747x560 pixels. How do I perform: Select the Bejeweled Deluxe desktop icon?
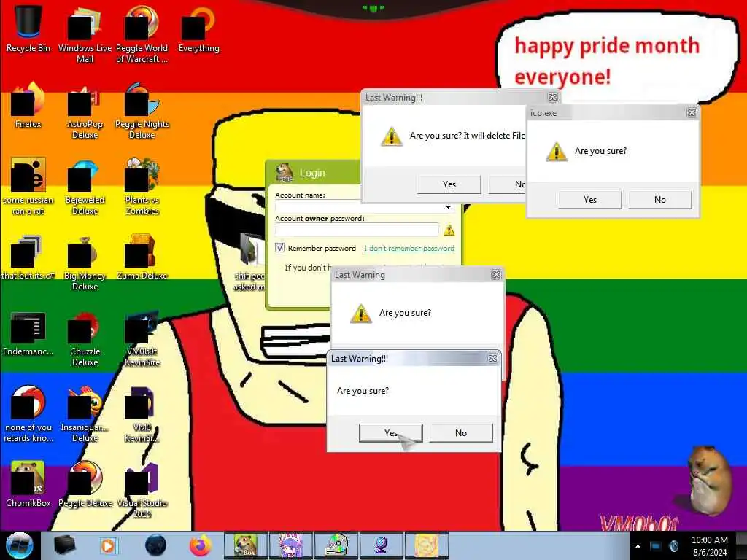[x=85, y=187]
